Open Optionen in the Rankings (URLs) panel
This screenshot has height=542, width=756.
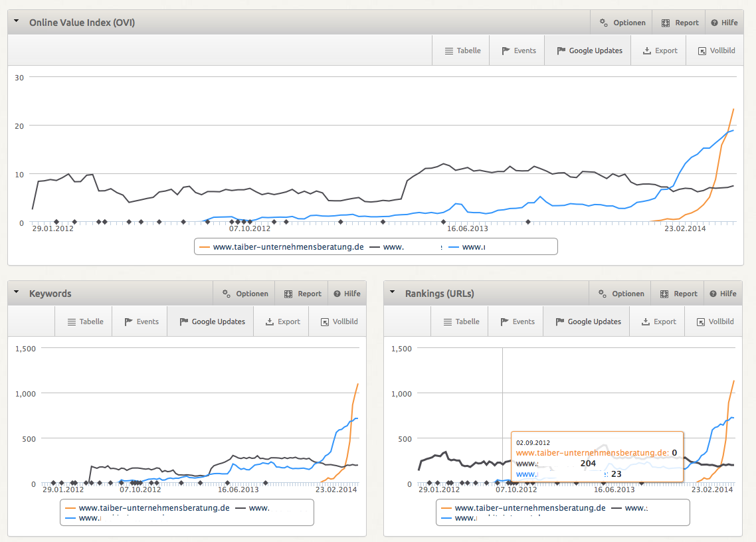click(621, 294)
